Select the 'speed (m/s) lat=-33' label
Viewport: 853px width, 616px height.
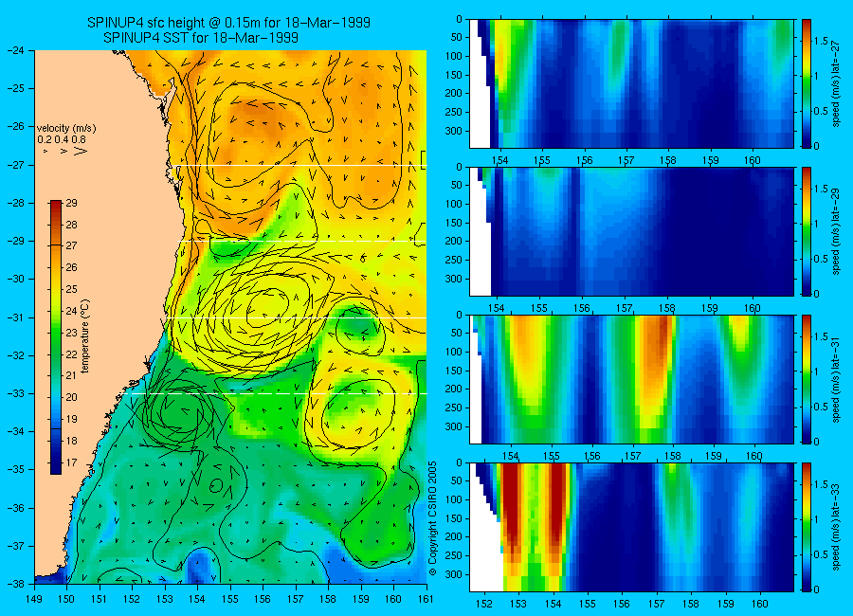[x=836, y=527]
